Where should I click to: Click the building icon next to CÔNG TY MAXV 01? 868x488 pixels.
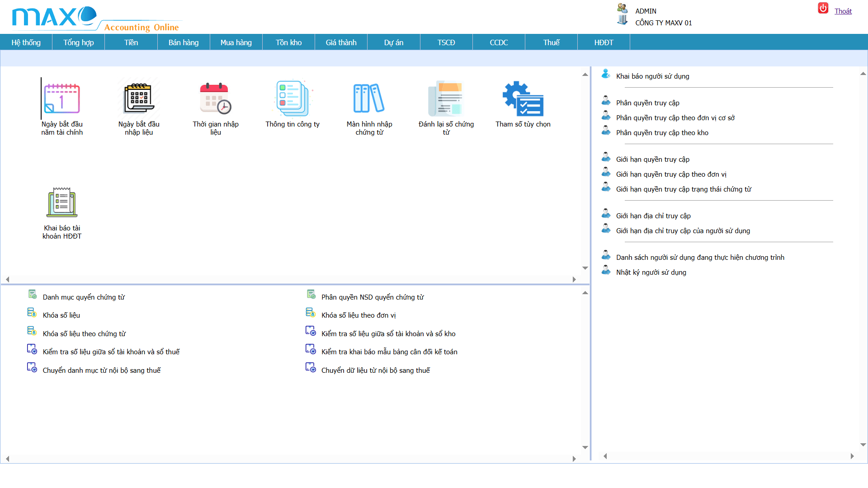tap(623, 20)
